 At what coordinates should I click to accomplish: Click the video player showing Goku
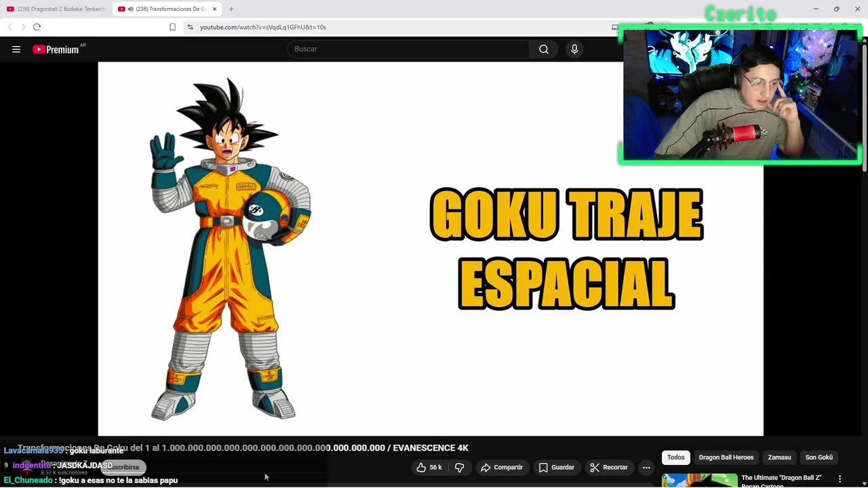(x=431, y=249)
